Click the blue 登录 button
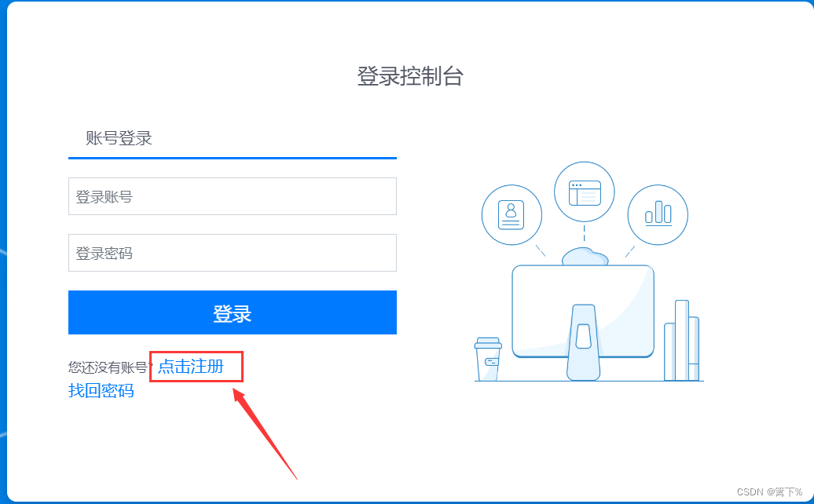This screenshot has height=504, width=814. (233, 312)
